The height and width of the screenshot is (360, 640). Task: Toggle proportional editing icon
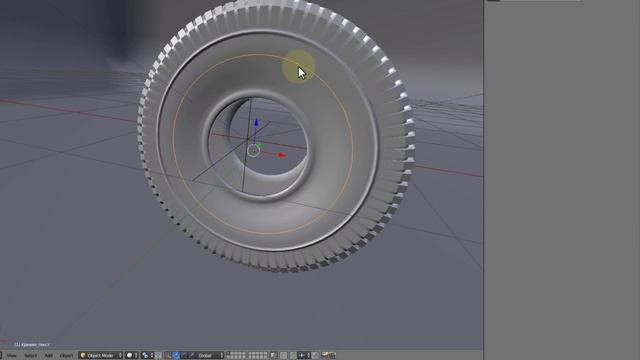coord(284,356)
